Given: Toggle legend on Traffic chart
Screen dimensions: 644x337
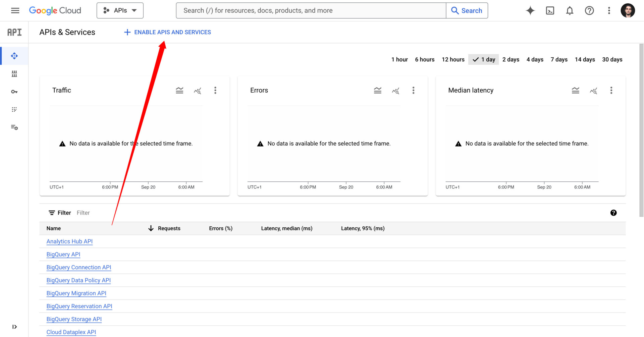Looking at the screenshot, I should click(x=179, y=91).
